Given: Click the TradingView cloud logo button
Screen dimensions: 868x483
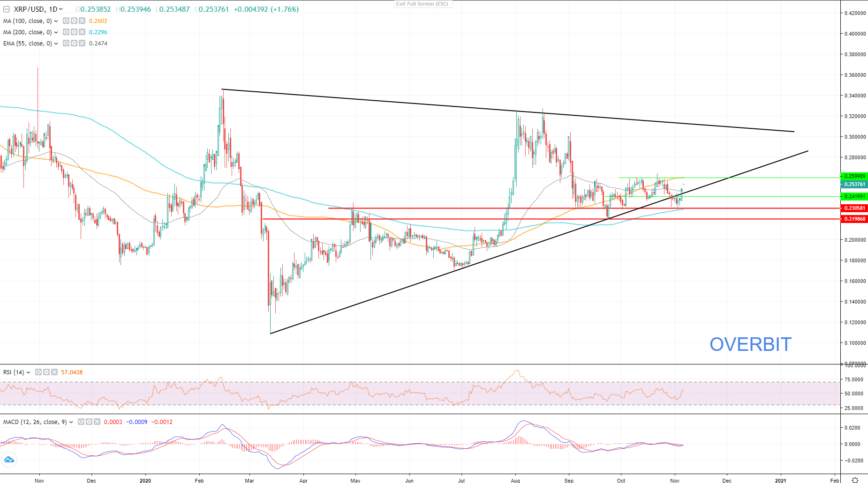Looking at the screenshot, I should click(x=9, y=460).
